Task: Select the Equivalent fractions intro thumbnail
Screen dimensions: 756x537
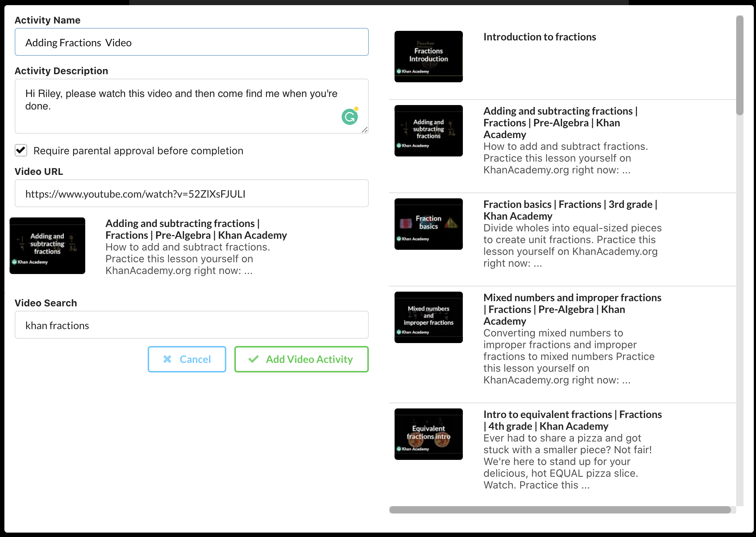Action: tap(428, 434)
